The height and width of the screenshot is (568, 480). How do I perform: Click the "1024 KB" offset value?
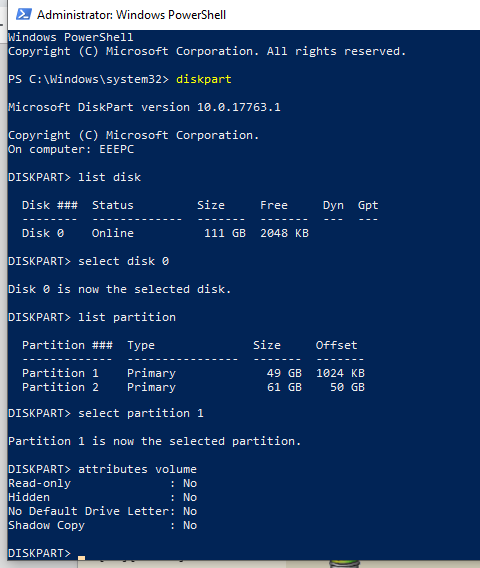pos(341,373)
